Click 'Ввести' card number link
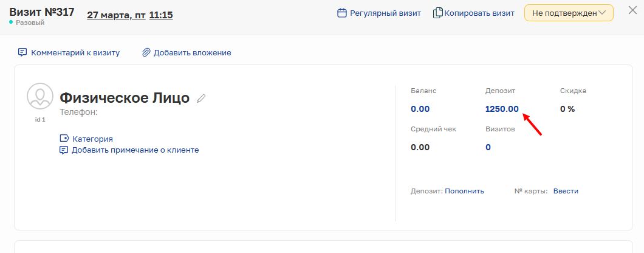Viewport: 644px width, 253px height. coord(566,191)
